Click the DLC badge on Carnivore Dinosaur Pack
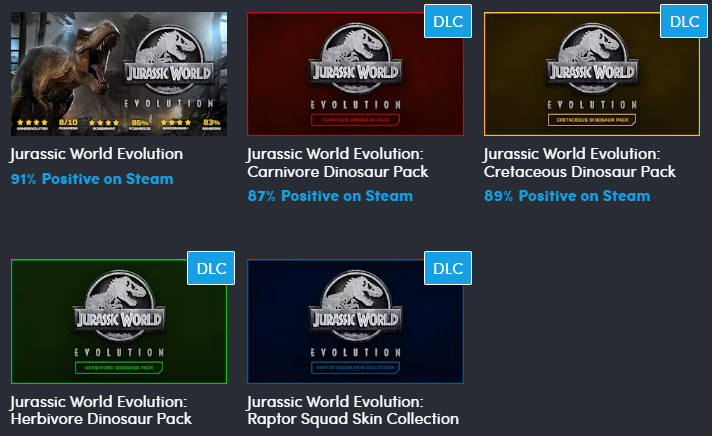Screen dimensions: 712x436 point(448,21)
